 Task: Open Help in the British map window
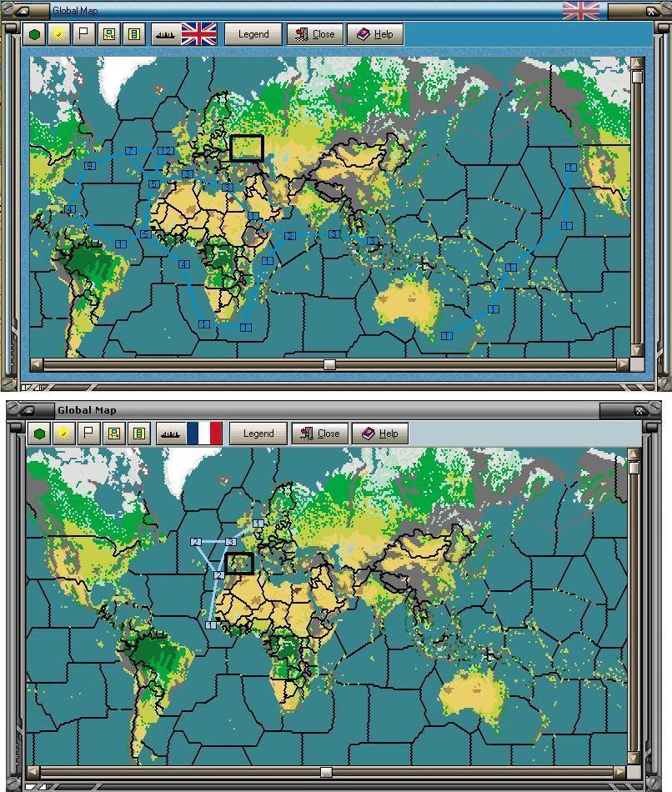click(375, 34)
